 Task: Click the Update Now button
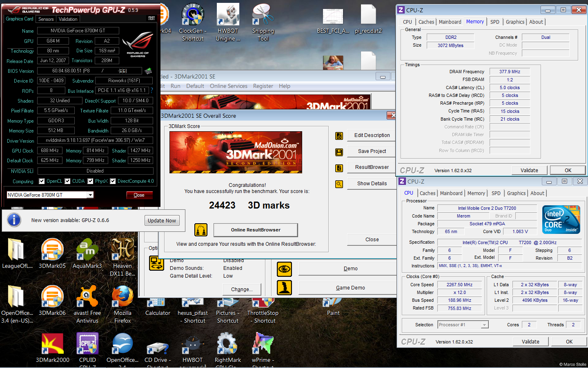tap(162, 220)
